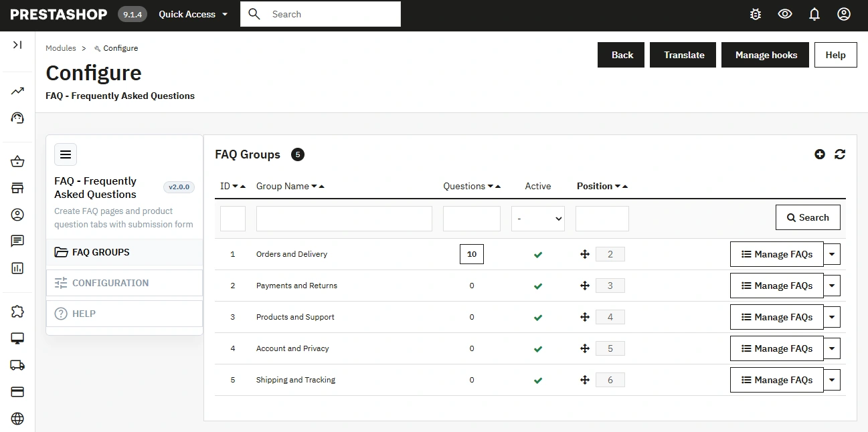Select the FAQ GROUPS menu tab
Image resolution: width=868 pixels, height=432 pixels.
[x=124, y=252]
